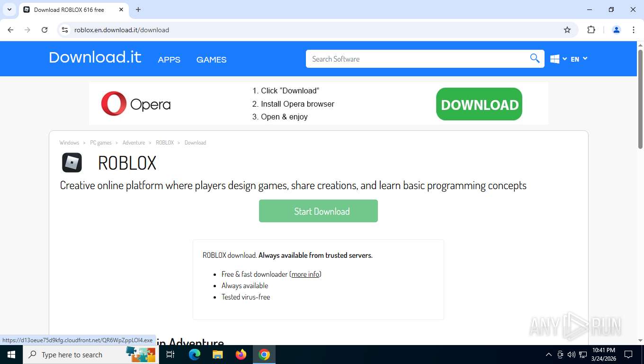
Task: Open the tab search dropdown arrow
Action: point(9,9)
